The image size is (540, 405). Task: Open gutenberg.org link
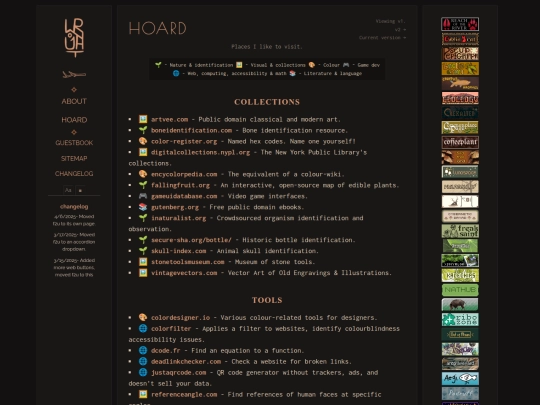pyautogui.click(x=175, y=207)
